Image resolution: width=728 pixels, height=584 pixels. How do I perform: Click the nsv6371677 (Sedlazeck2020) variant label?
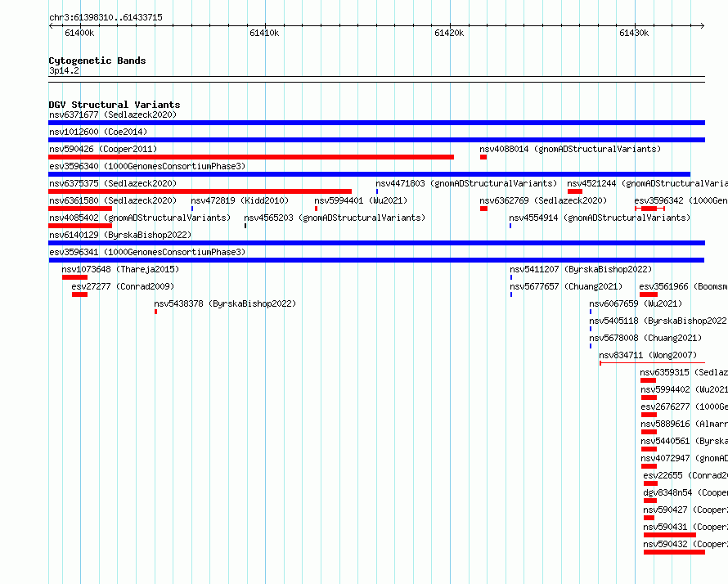[113, 115]
